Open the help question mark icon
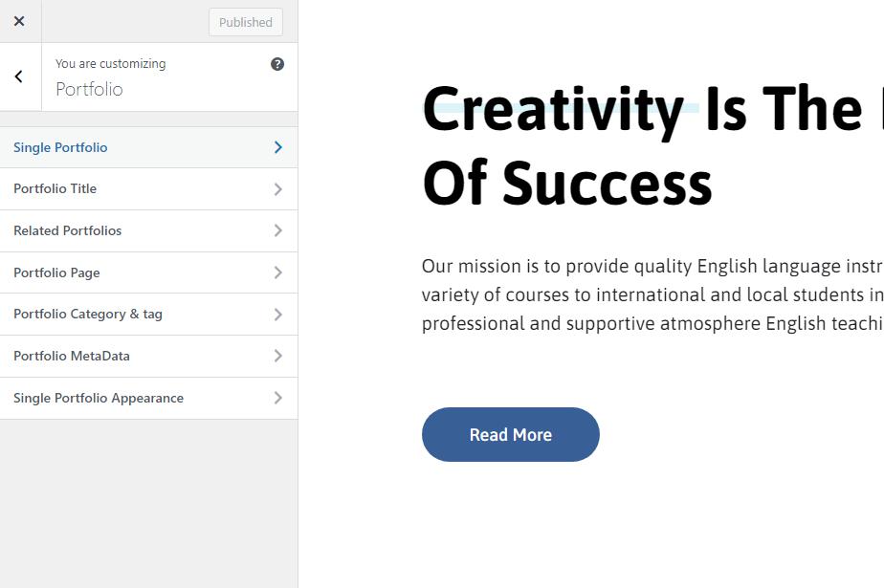884x588 pixels. (277, 64)
